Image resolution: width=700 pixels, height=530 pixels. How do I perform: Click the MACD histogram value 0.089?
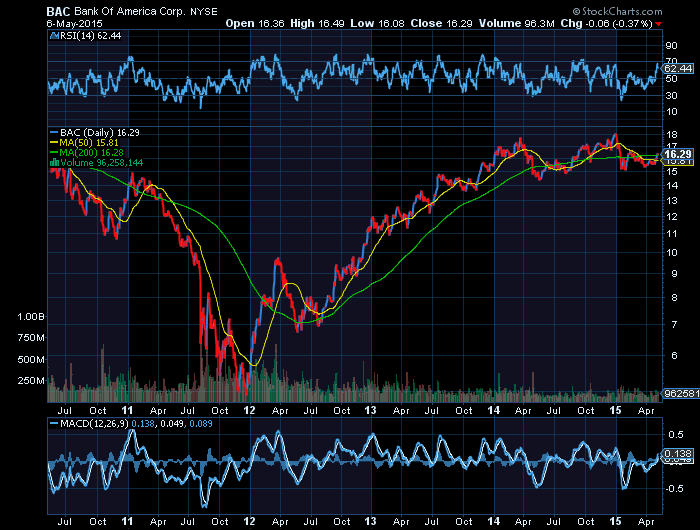201,424
